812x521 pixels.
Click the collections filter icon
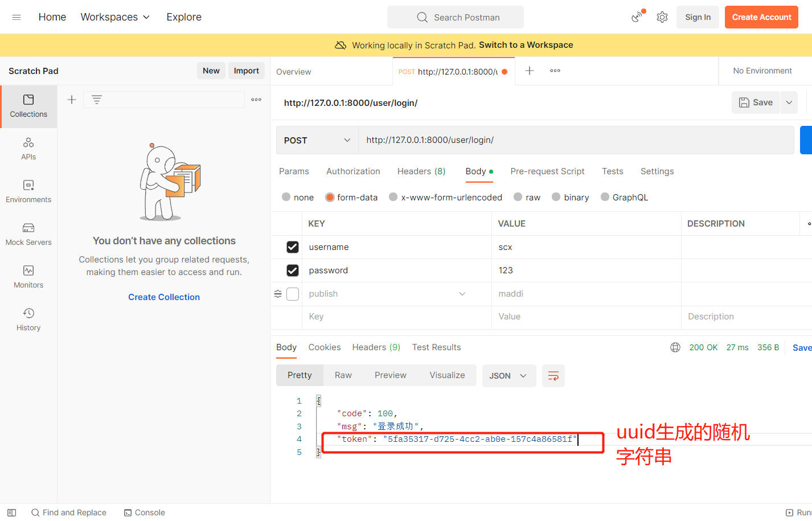click(97, 100)
